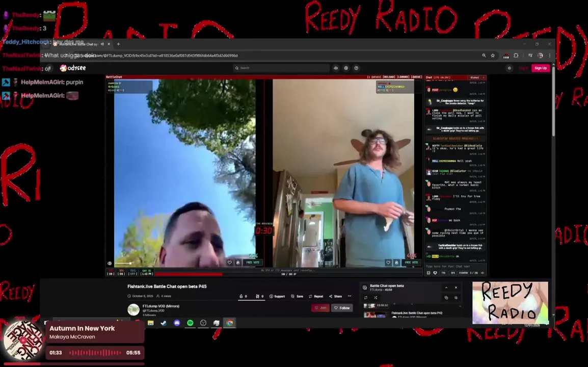588x367 pixels.
Task: Open the browser extensions puzzle icon
Action: [516, 56]
